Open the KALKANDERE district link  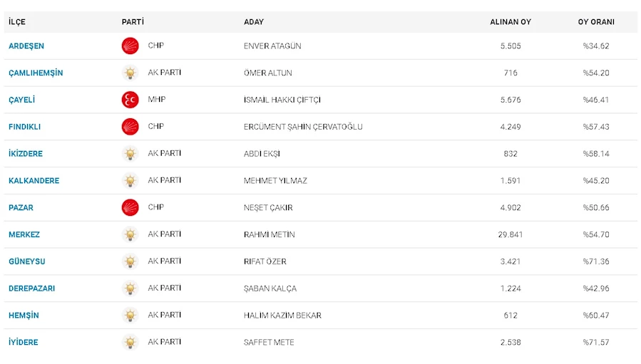pos(34,180)
